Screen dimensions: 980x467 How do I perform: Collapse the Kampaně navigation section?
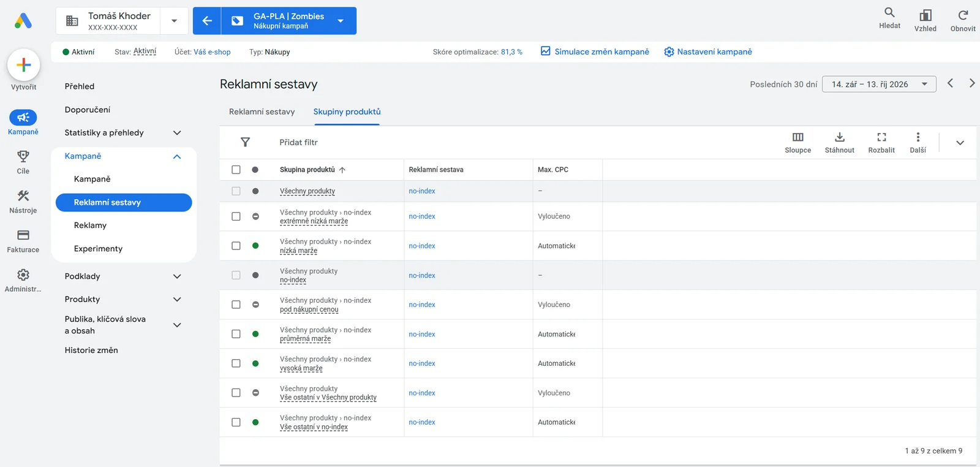coord(177,156)
